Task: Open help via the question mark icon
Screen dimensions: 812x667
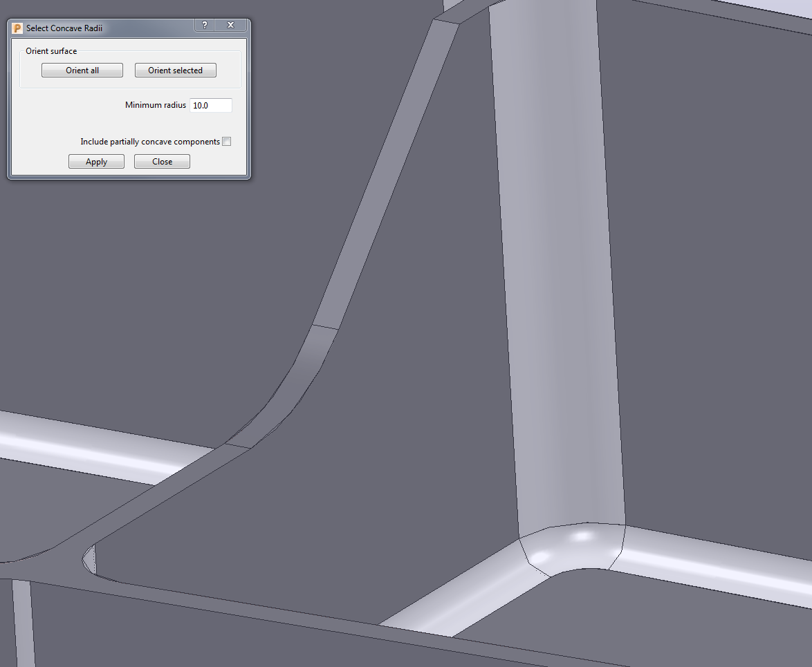Action: tap(204, 25)
